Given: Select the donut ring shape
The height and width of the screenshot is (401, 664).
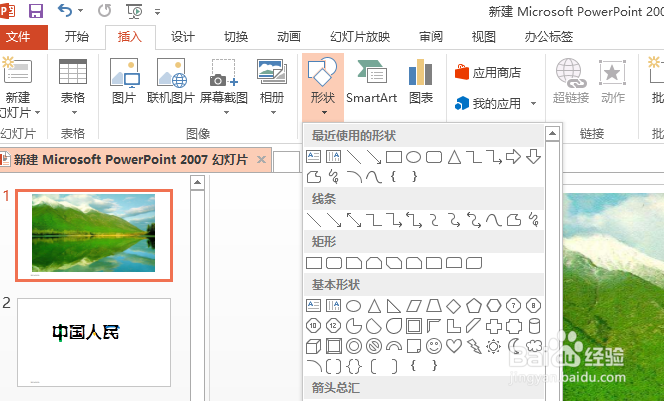Looking at the screenshot, I should [x=354, y=346].
